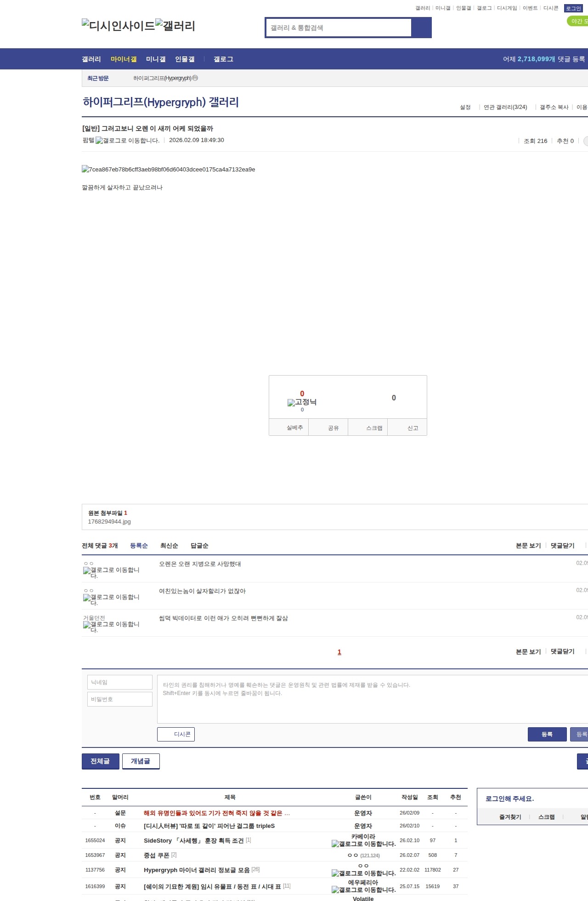Image resolution: width=588 pixels, height=901 pixels.
Task: Sort comments by 등록순
Action: tap(139, 546)
